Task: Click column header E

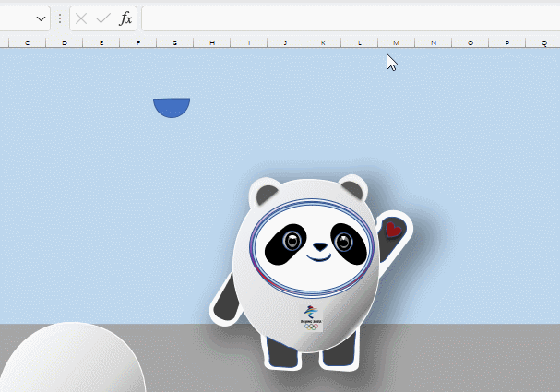Action: (101, 42)
